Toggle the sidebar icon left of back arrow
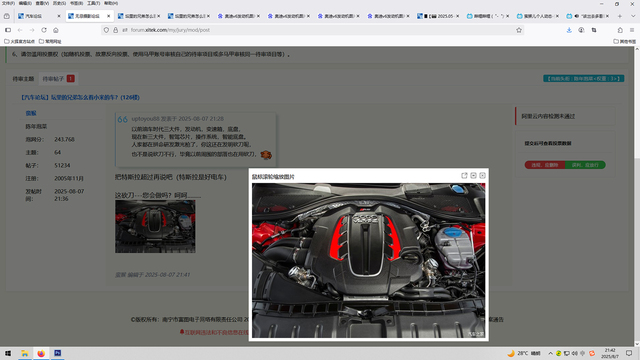The width and height of the screenshot is (640, 360). [x=8, y=30]
